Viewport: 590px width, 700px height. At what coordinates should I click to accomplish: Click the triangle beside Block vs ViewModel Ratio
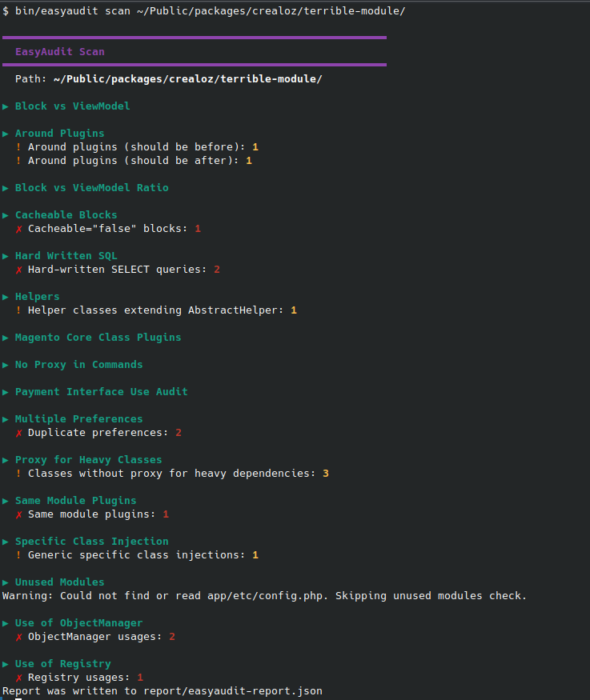click(x=6, y=188)
